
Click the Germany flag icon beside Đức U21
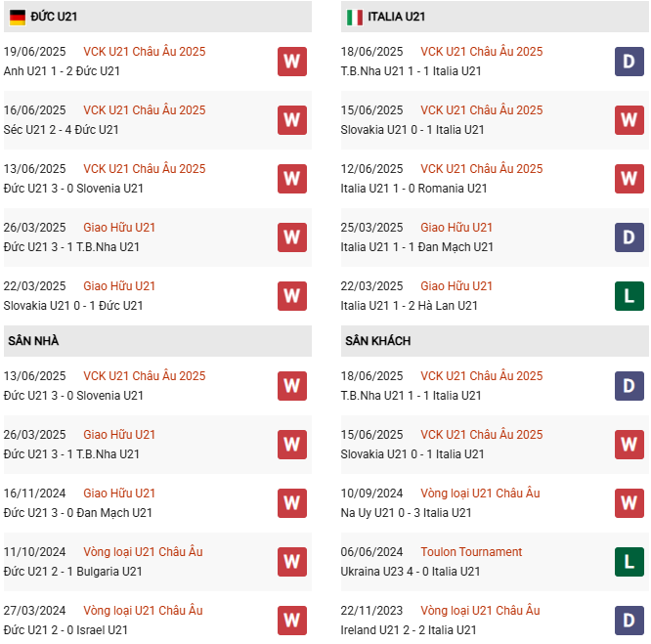tap(18, 17)
